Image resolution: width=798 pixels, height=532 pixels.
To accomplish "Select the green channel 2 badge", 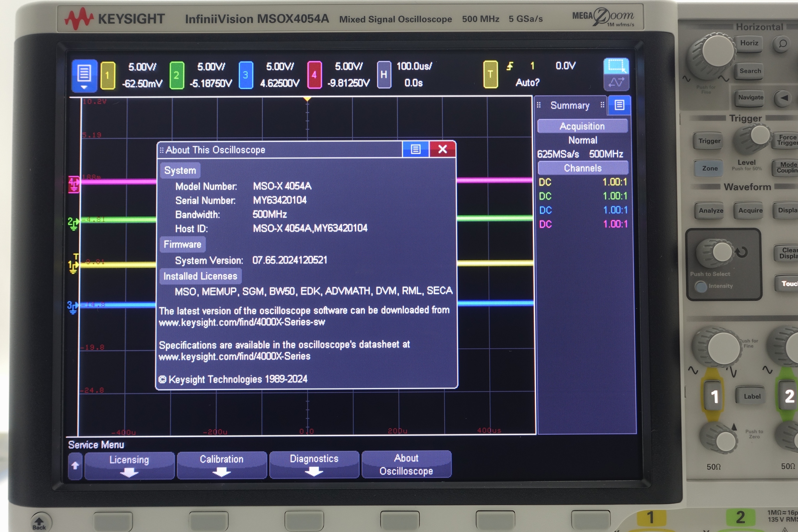I will (x=177, y=75).
